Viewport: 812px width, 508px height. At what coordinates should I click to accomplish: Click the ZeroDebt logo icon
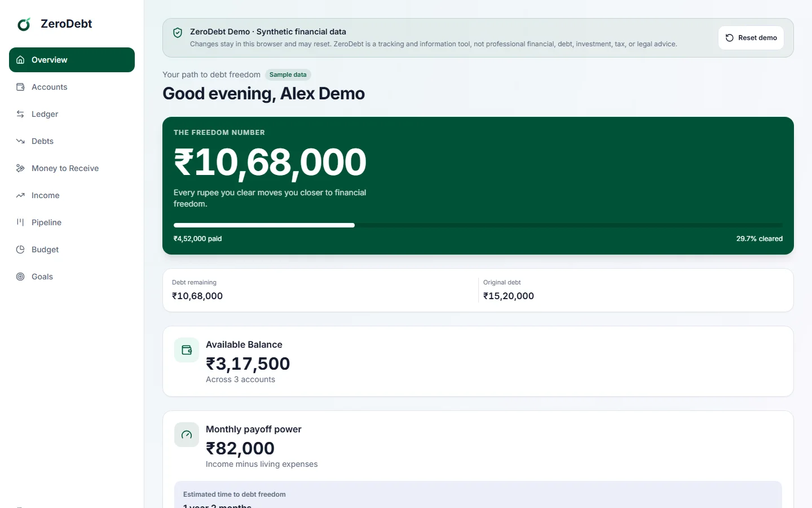pyautogui.click(x=24, y=24)
